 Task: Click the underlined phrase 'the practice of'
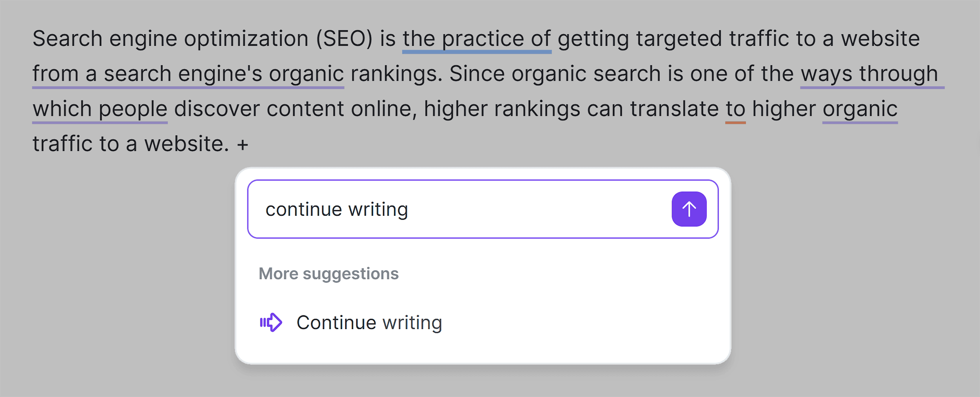coord(477,38)
